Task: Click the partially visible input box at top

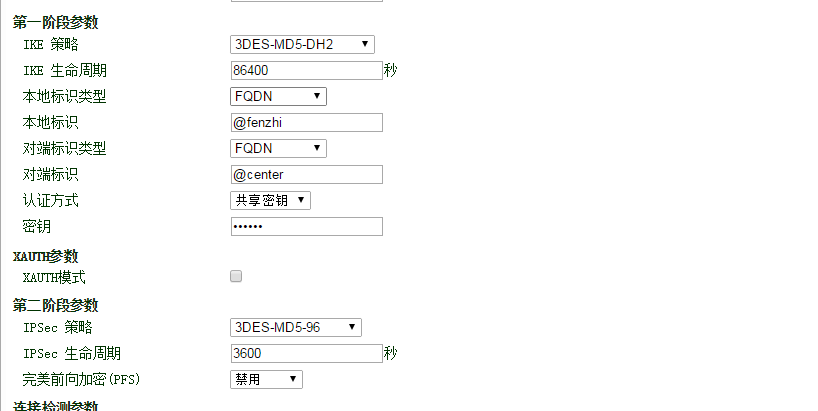Action: pos(306,1)
